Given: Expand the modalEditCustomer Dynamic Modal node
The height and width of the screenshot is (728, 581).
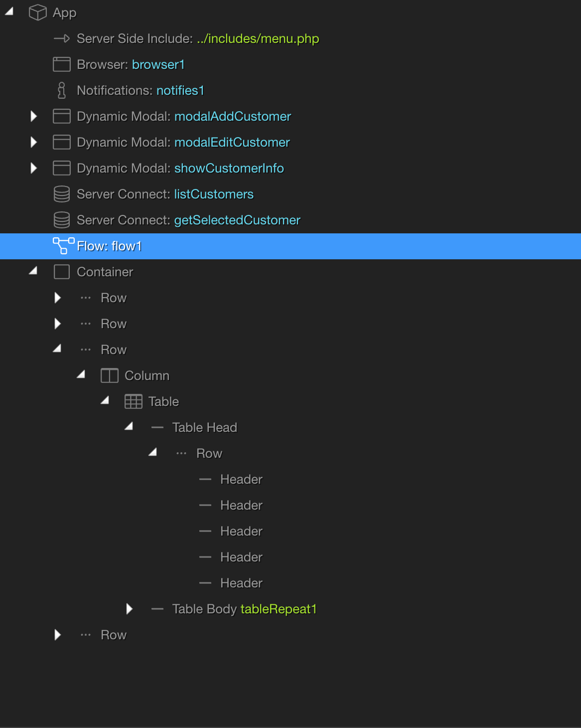Looking at the screenshot, I should pos(33,142).
